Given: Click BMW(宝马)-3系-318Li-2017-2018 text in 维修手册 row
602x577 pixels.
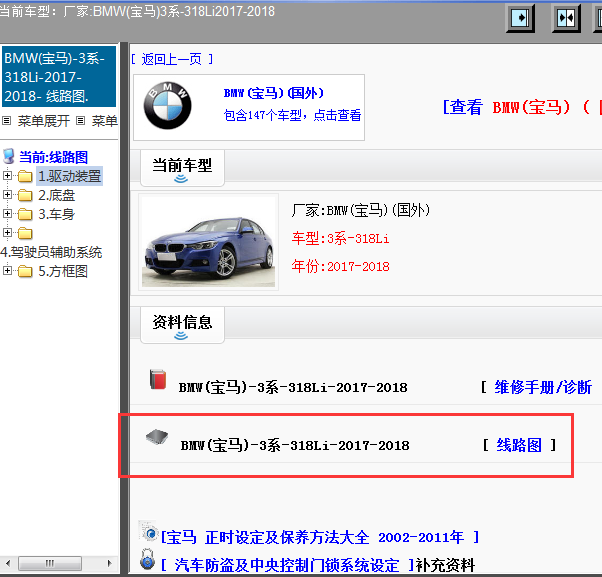Looking at the screenshot, I should point(293,387).
